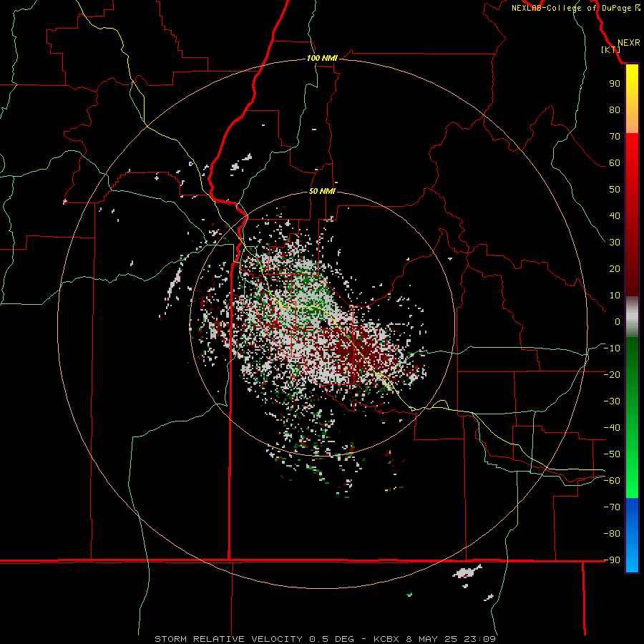The image size is (644, 644).
Task: Click the positive "10" scale value
Action: pyautogui.click(x=615, y=296)
